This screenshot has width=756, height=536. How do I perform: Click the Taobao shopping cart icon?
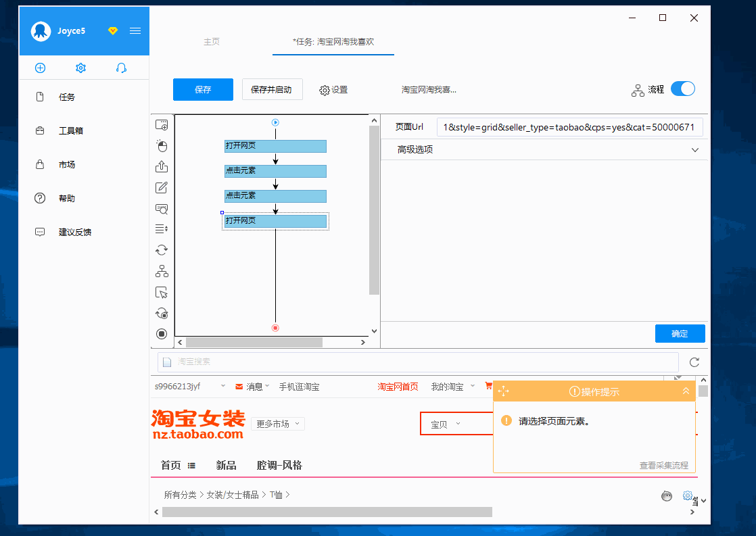pos(488,386)
